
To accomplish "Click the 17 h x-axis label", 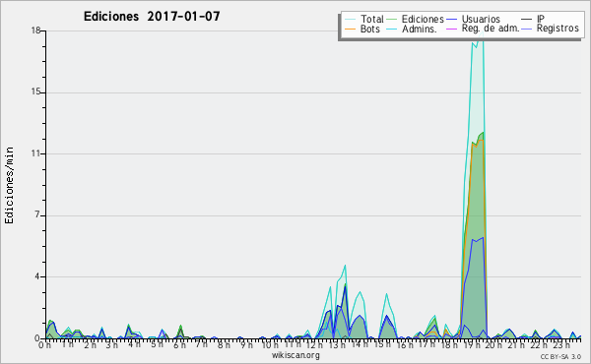I will pyautogui.click(x=427, y=345).
